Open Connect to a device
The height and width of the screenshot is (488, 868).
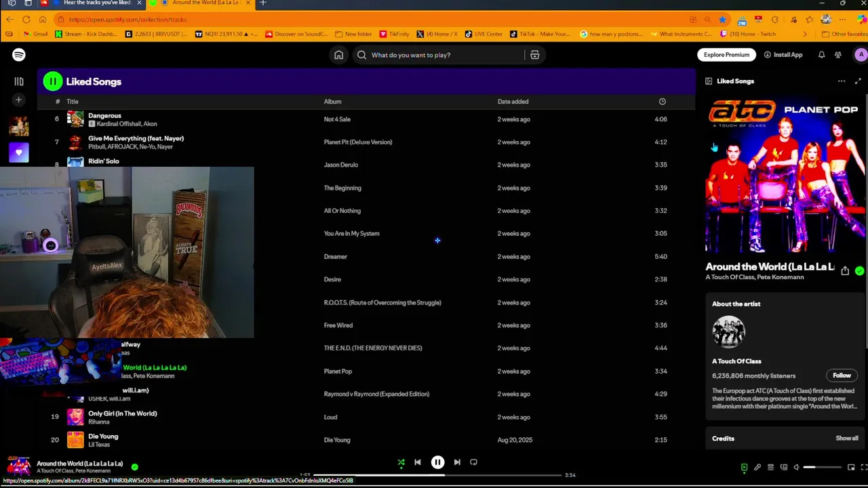[x=784, y=467]
